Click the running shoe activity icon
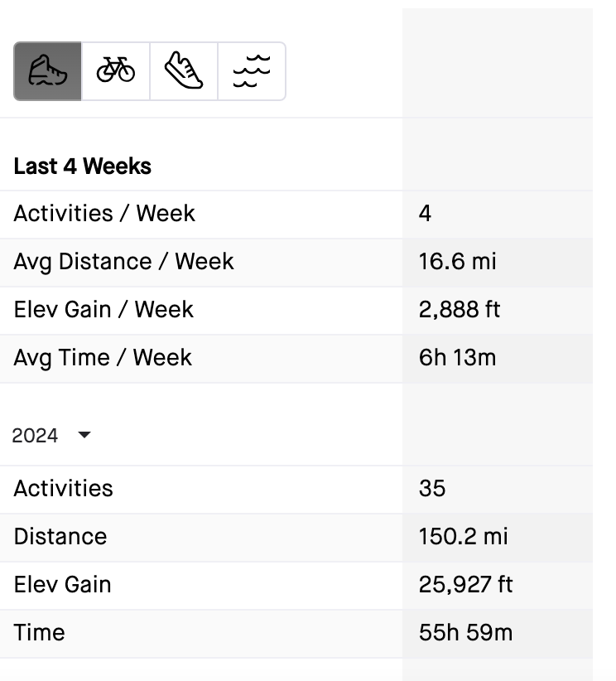 tap(184, 71)
